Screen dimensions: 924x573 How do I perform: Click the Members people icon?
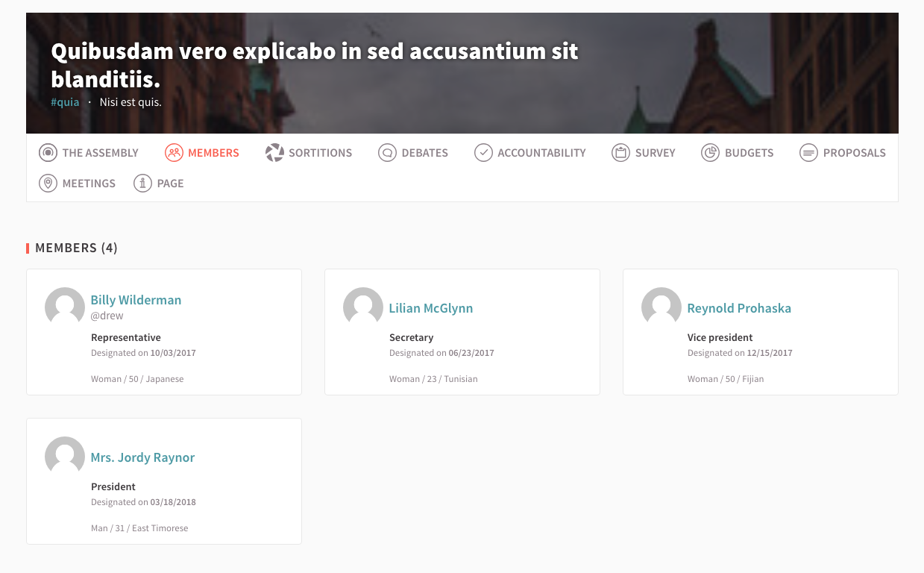coord(174,153)
